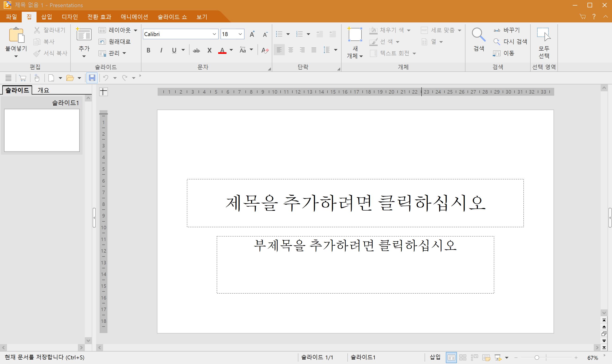Expand the Vertical align (세로 맞춤) dropdown
This screenshot has height=364, width=612.
pyautogui.click(x=459, y=31)
